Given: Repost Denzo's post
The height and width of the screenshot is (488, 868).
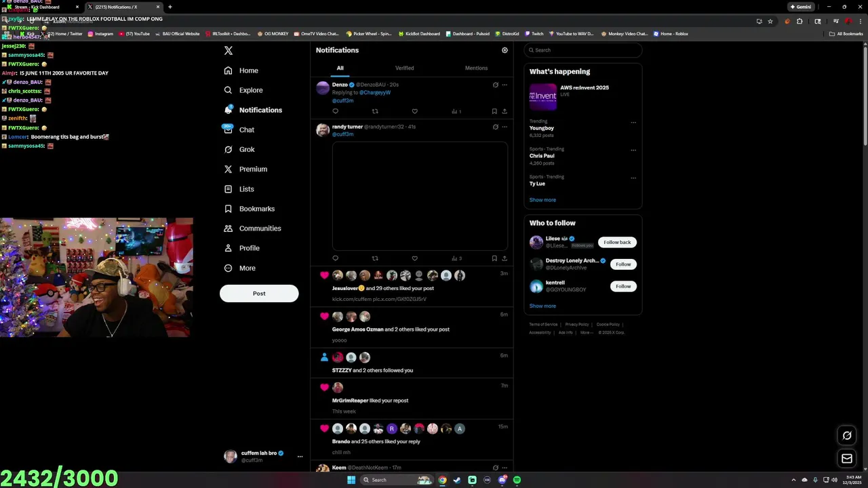Looking at the screenshot, I should [375, 111].
